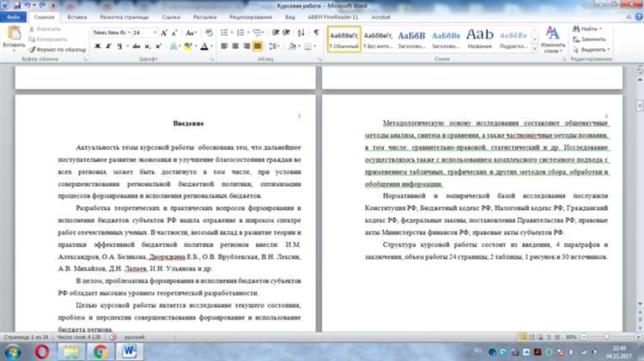644x361 pixels.
Task: Click the multilevel list icon
Action: [x=257, y=33]
